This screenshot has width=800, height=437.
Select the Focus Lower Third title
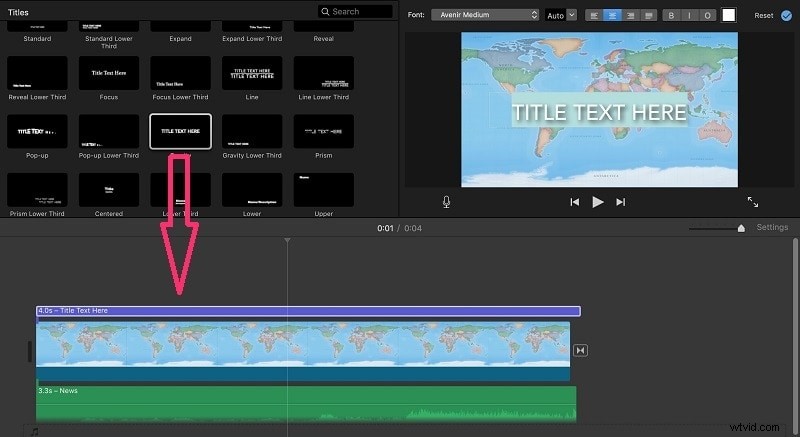click(x=181, y=73)
